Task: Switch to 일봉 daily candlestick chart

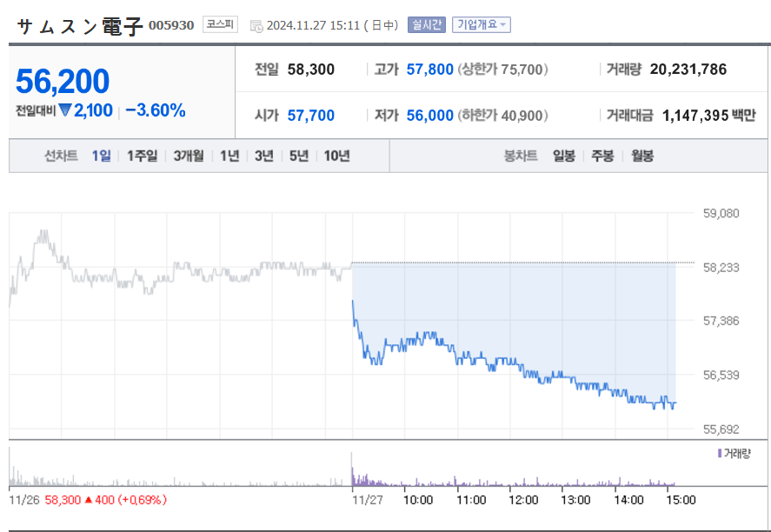Action: [x=563, y=156]
